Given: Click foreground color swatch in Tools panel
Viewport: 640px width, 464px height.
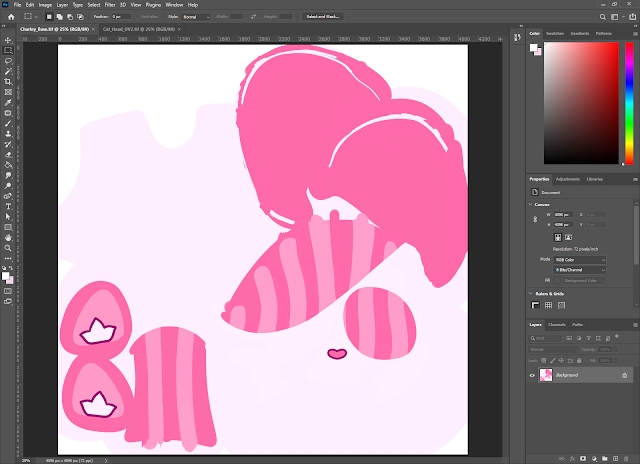Looking at the screenshot, I should (5, 276).
